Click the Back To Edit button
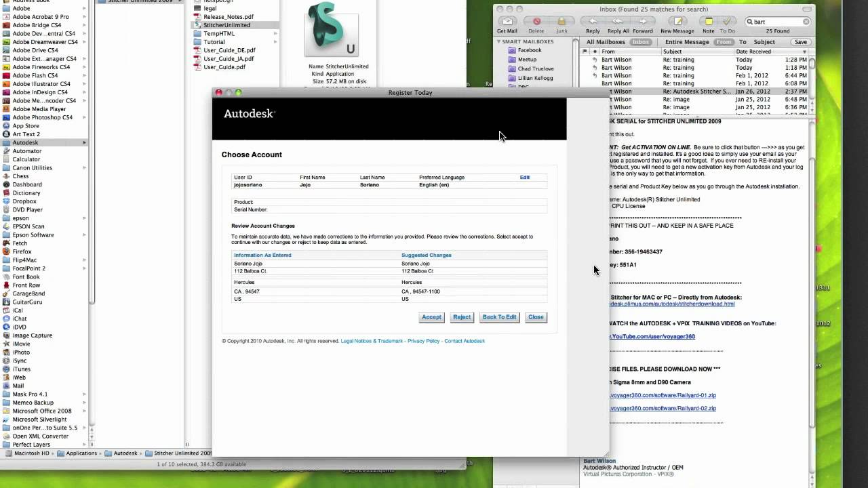This screenshot has width=868, height=488. (x=499, y=317)
